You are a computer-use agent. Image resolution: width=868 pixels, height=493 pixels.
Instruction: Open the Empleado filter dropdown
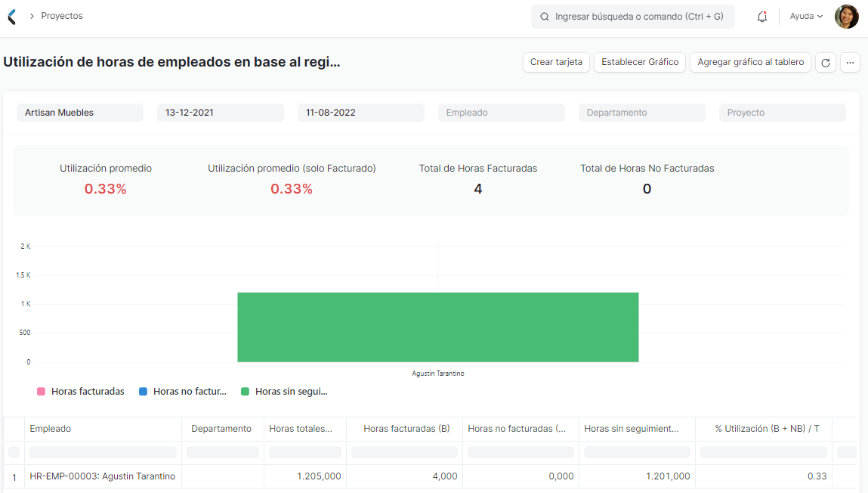(x=501, y=112)
